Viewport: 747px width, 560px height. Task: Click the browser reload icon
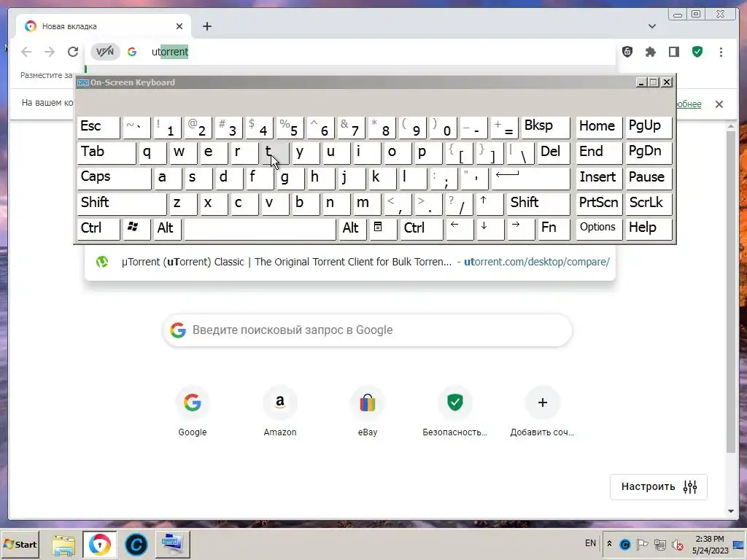point(72,52)
